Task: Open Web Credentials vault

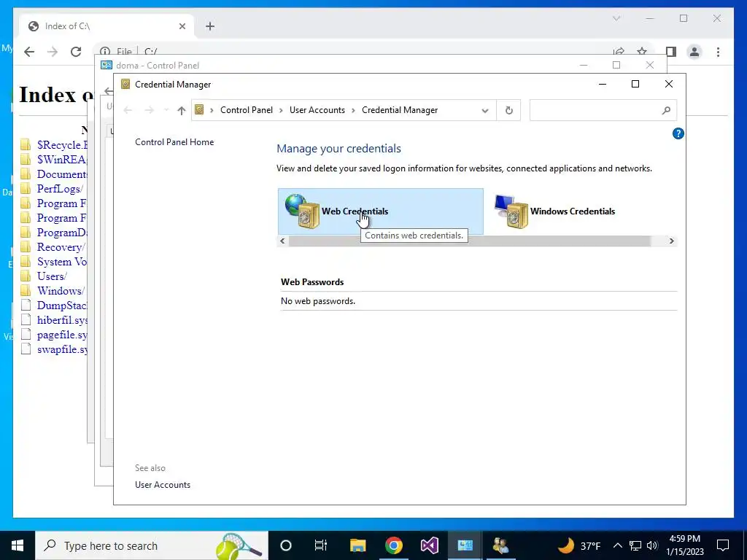Action: [380, 211]
